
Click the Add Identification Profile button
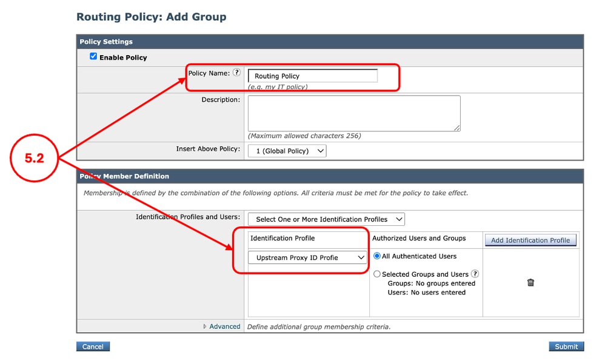click(x=530, y=240)
